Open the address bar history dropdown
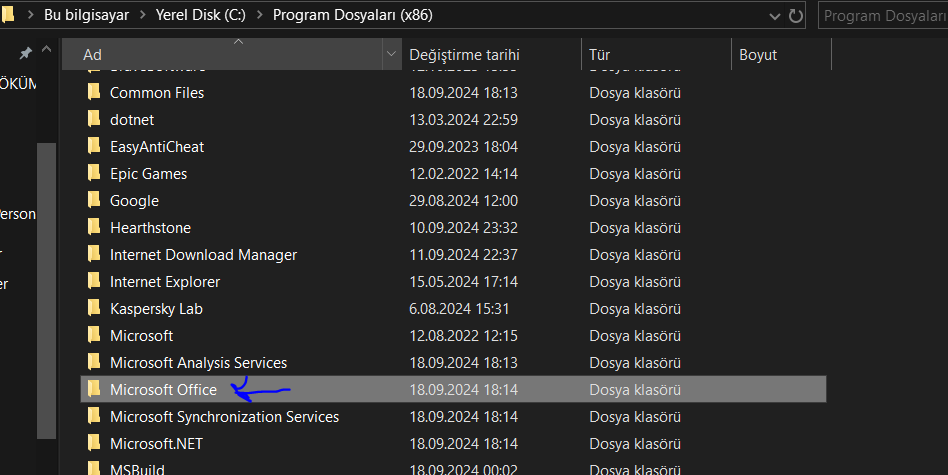This screenshot has width=948, height=475. click(x=775, y=16)
